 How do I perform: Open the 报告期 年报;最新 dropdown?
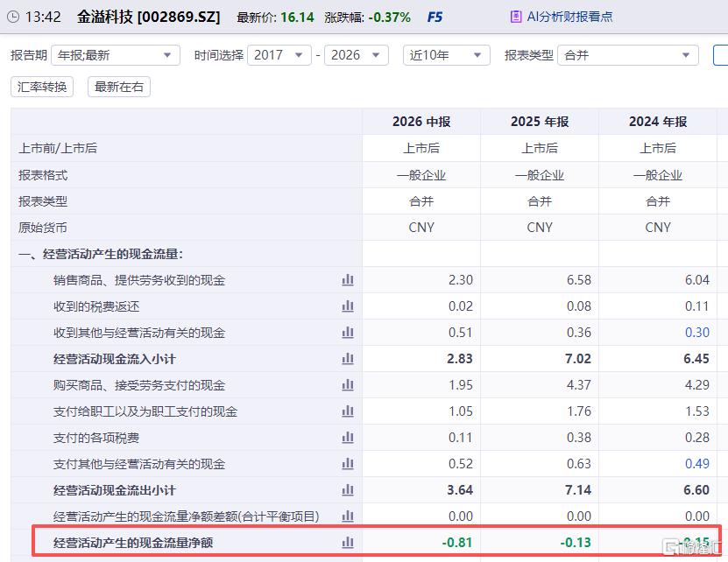click(116, 55)
